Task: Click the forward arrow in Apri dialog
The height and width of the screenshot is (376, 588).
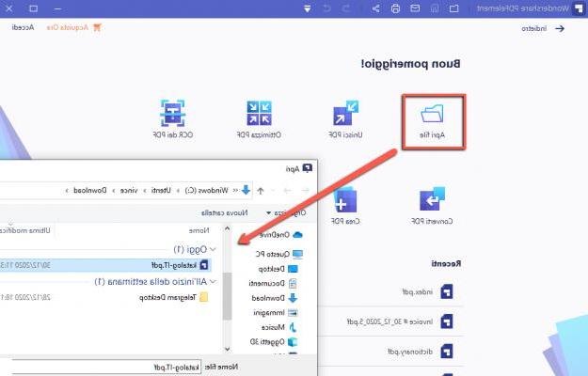Action: [x=287, y=191]
